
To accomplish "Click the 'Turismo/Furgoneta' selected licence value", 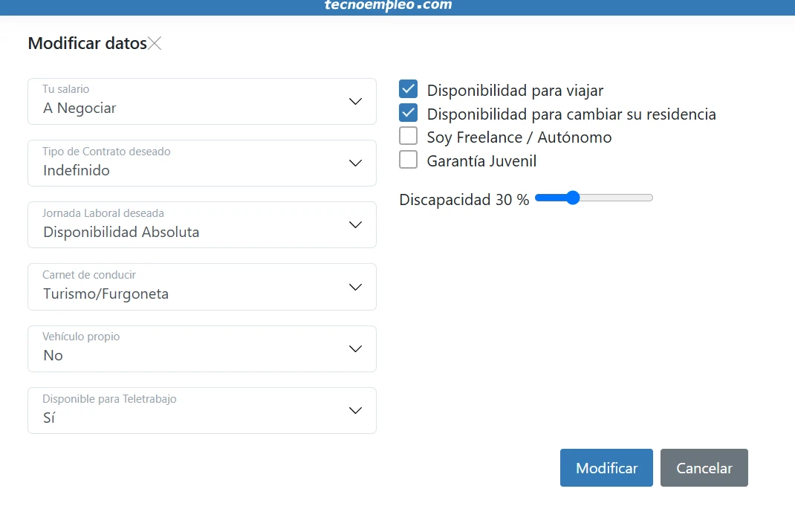I will pyautogui.click(x=106, y=294).
